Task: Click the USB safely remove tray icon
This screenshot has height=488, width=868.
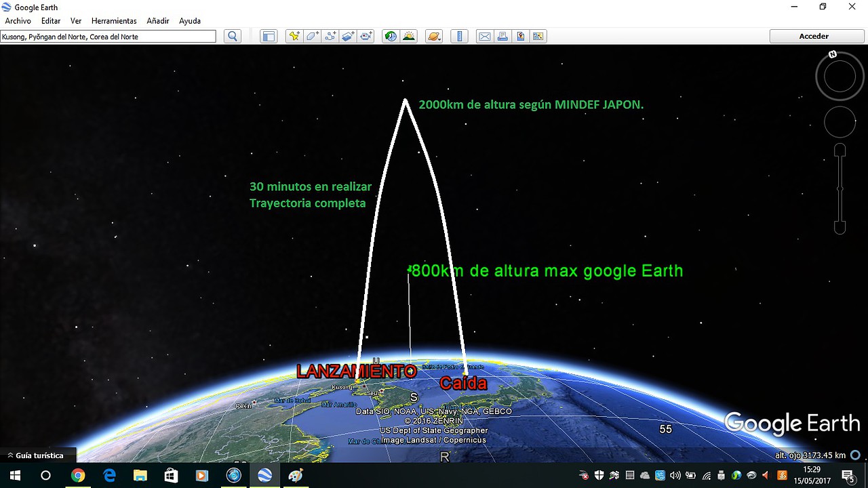Action: pos(721,475)
